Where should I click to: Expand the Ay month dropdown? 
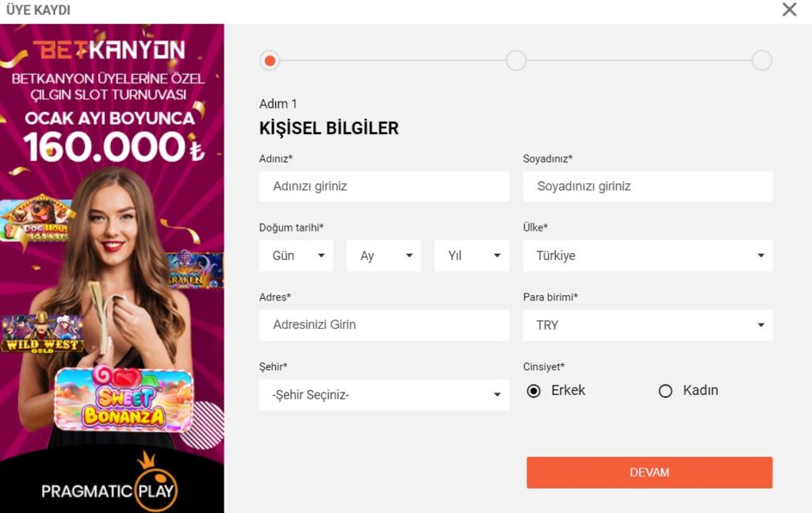click(x=384, y=256)
